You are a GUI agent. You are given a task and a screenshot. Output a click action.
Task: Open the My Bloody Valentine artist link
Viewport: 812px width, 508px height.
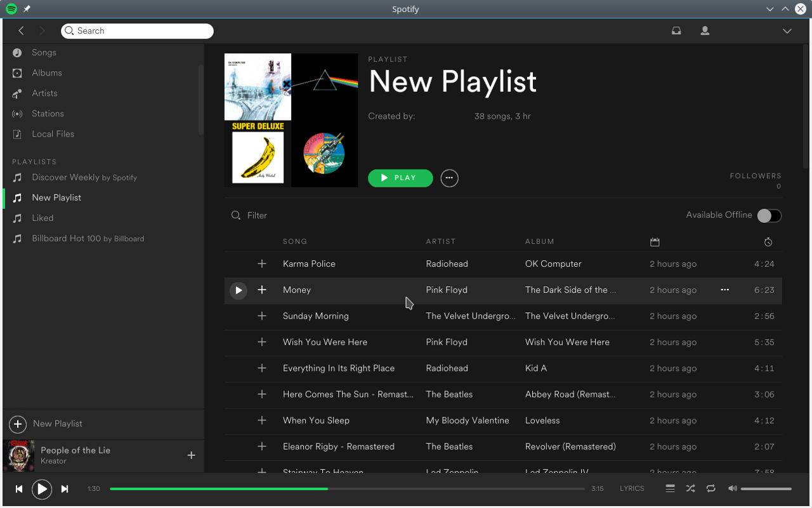[468, 420]
